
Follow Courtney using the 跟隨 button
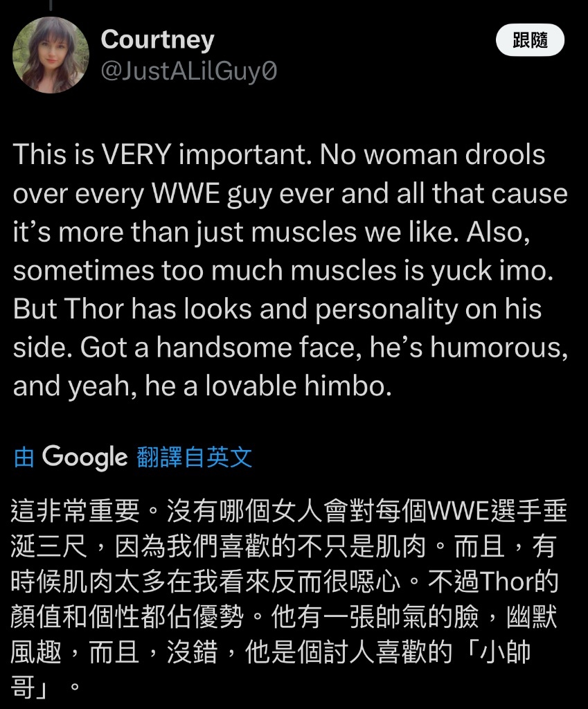pos(530,40)
